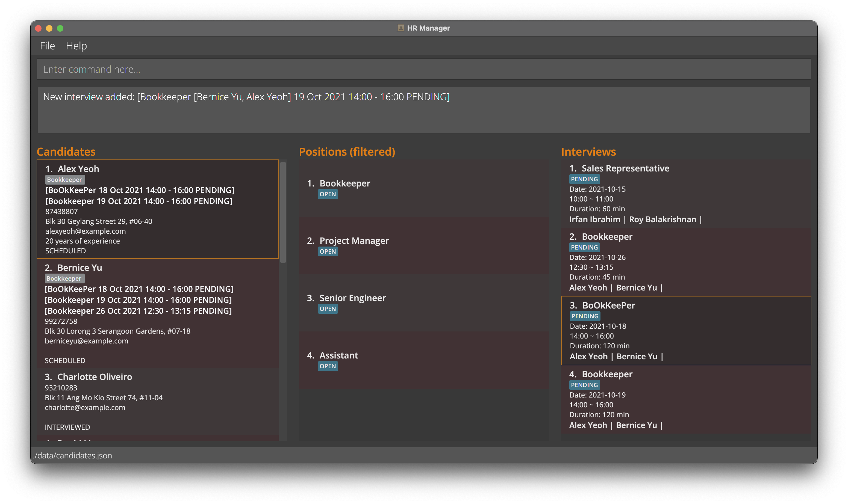Click the Candidates list scrollbar
Viewport: 848px width, 504px height.
pos(283,213)
